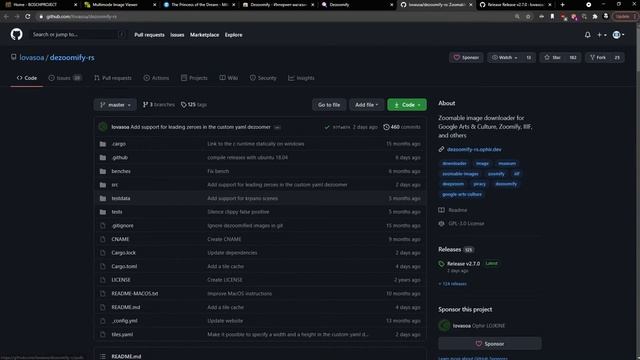Open the tiles.yaml file
Image resolution: width=640 pixels, height=360 pixels.
point(122,334)
